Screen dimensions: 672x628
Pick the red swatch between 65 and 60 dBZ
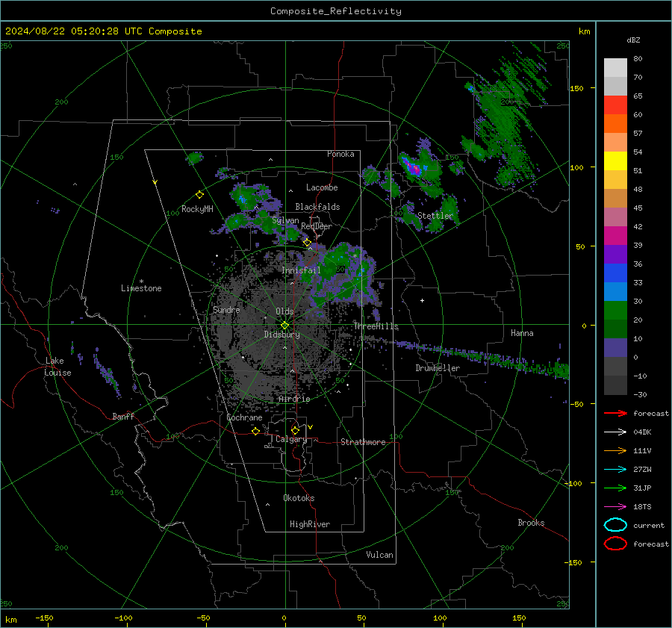(615, 105)
